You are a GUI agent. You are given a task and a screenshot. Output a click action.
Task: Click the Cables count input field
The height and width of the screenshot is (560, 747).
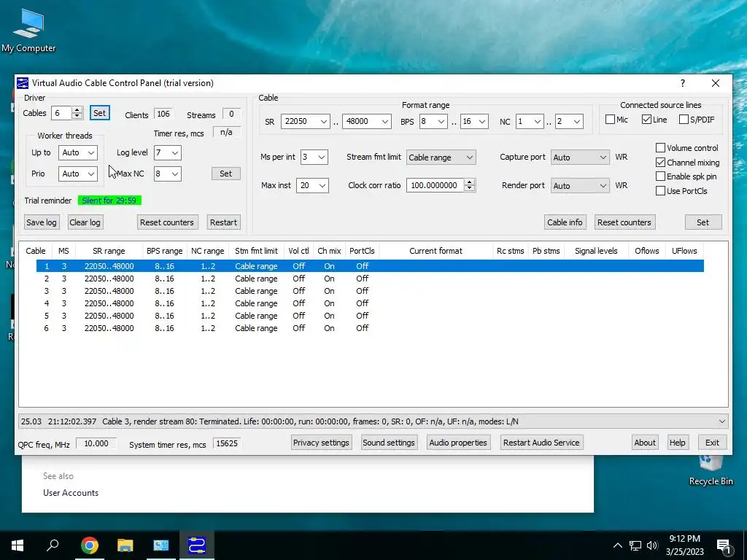click(61, 113)
